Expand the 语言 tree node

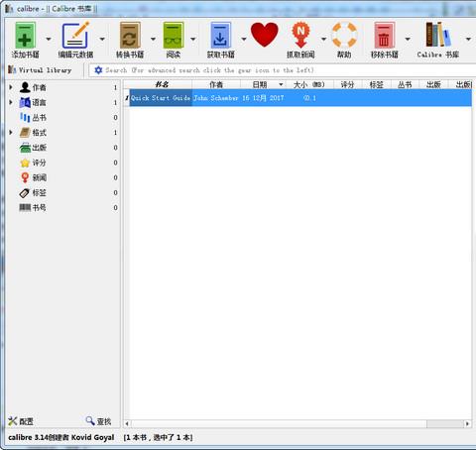[x=11, y=102]
